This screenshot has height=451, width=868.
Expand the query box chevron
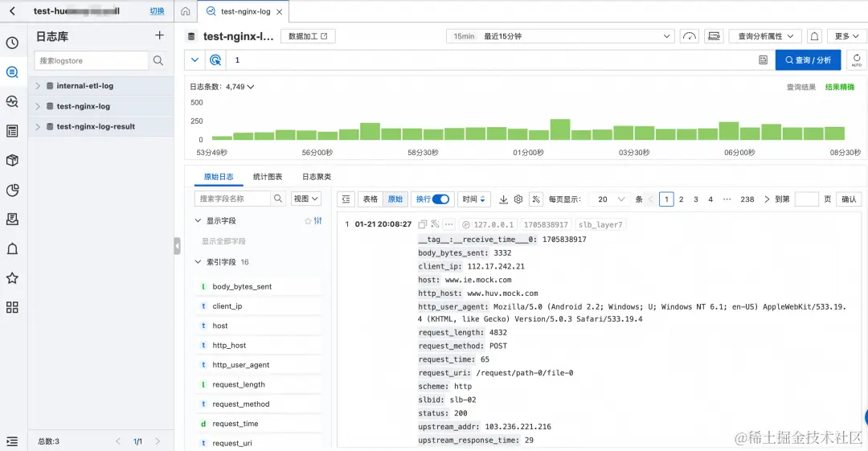click(194, 59)
